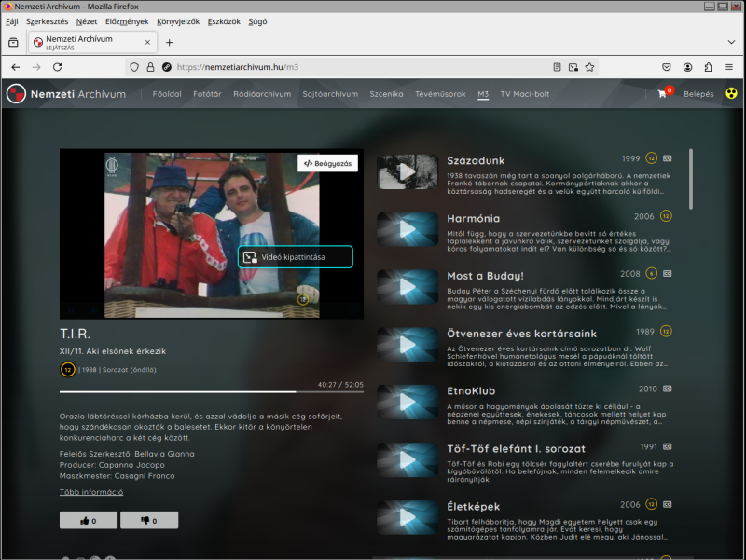Open the shopping cart icon

(662, 94)
